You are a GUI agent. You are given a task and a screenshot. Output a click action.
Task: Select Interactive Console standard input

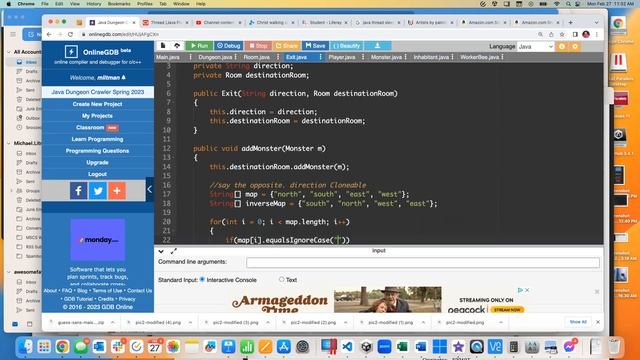coord(202,280)
